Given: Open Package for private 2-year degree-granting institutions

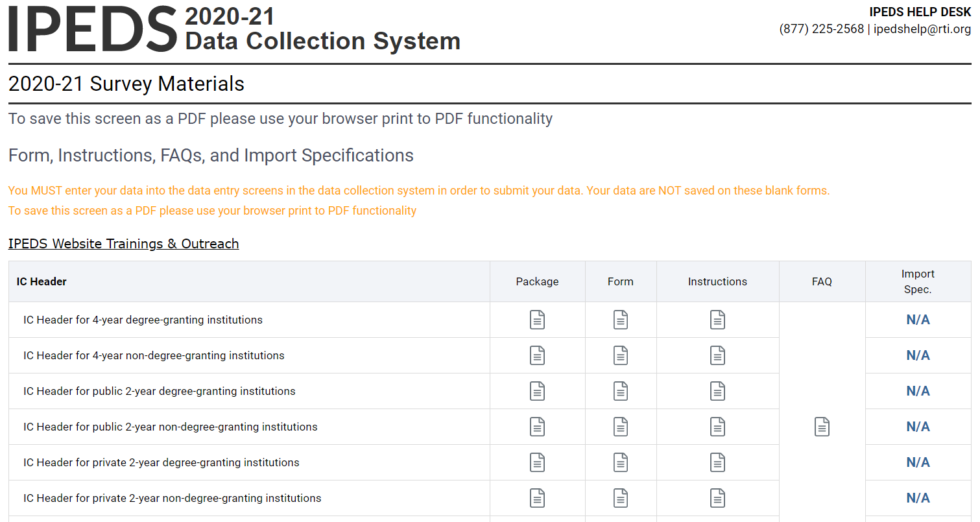Looking at the screenshot, I should pyautogui.click(x=537, y=462).
